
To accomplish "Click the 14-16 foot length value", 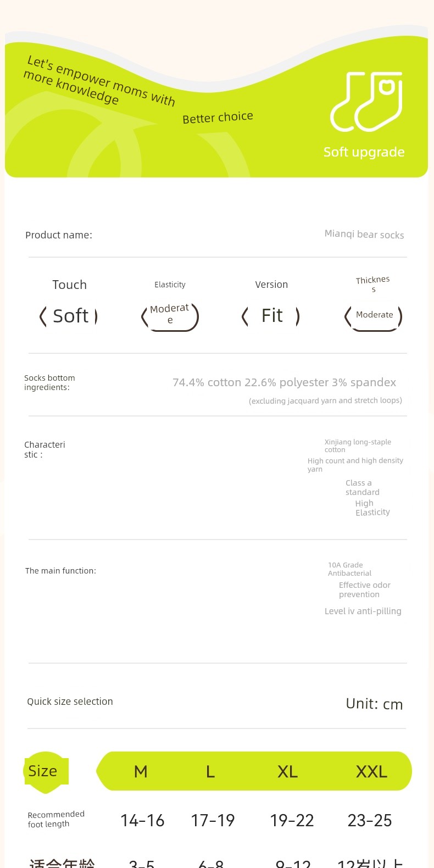I will coord(142,821).
